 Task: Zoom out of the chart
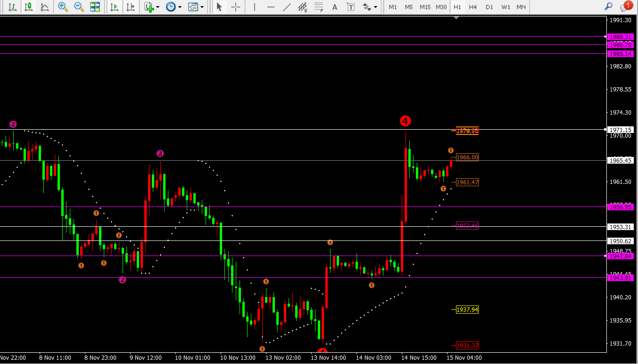79,7
